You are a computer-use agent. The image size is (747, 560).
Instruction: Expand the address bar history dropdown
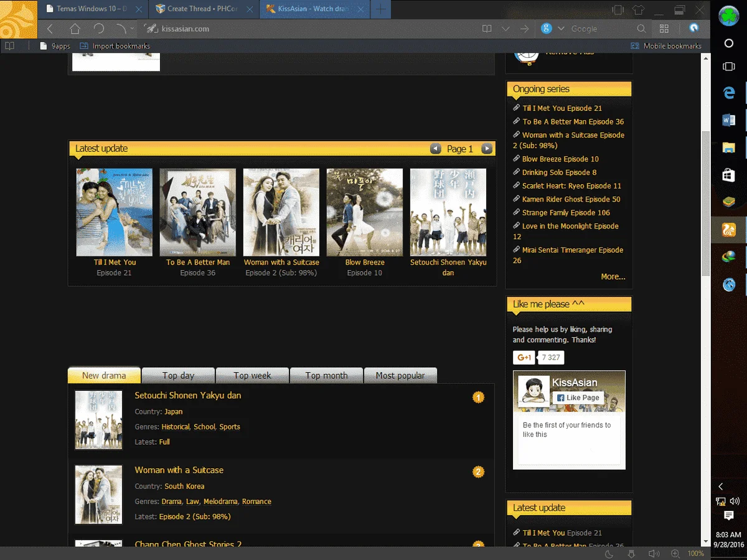(505, 29)
